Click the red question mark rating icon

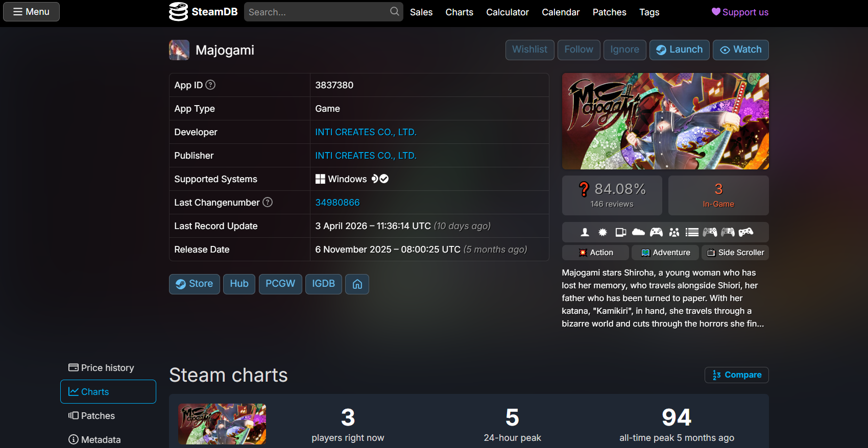coord(584,189)
